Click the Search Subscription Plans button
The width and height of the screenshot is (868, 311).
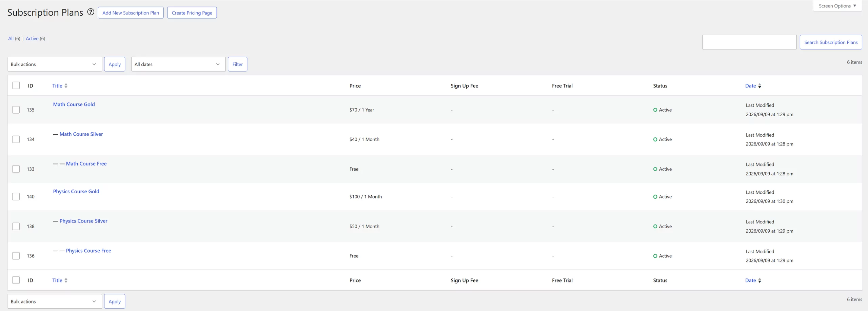tap(831, 42)
